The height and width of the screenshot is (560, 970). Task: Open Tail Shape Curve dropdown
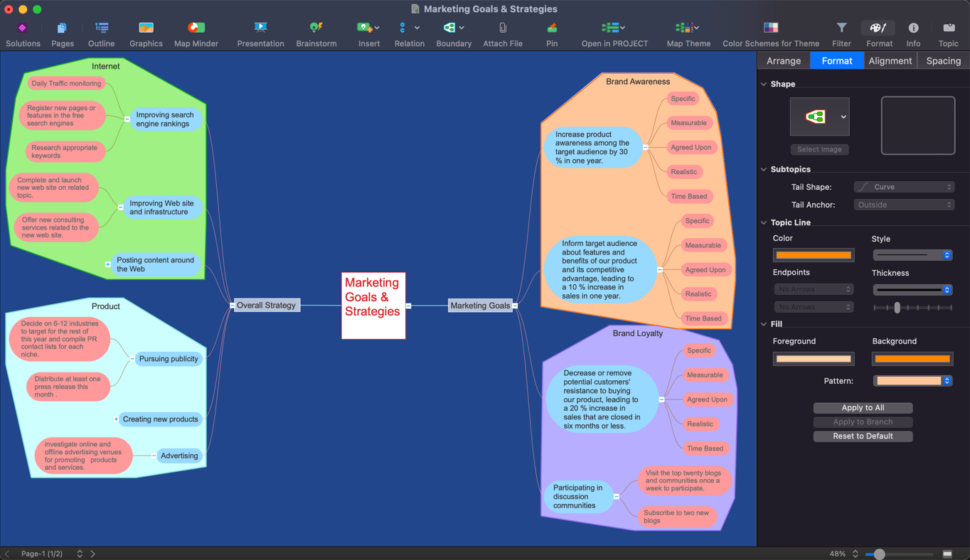pyautogui.click(x=904, y=187)
